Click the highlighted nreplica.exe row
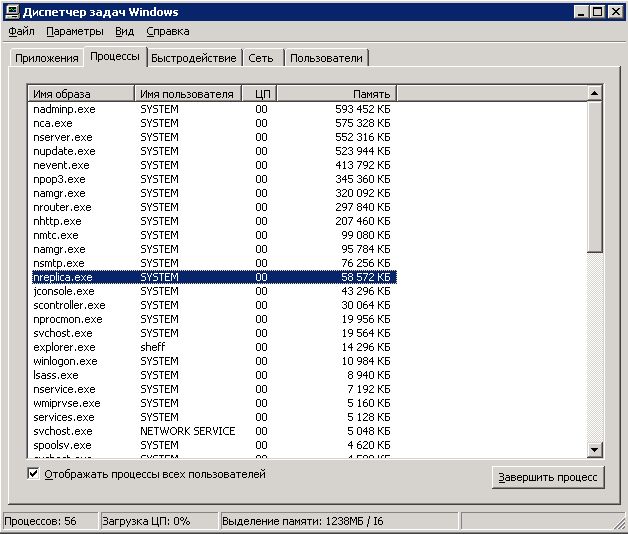This screenshot has height=534, width=628. pyautogui.click(x=214, y=277)
